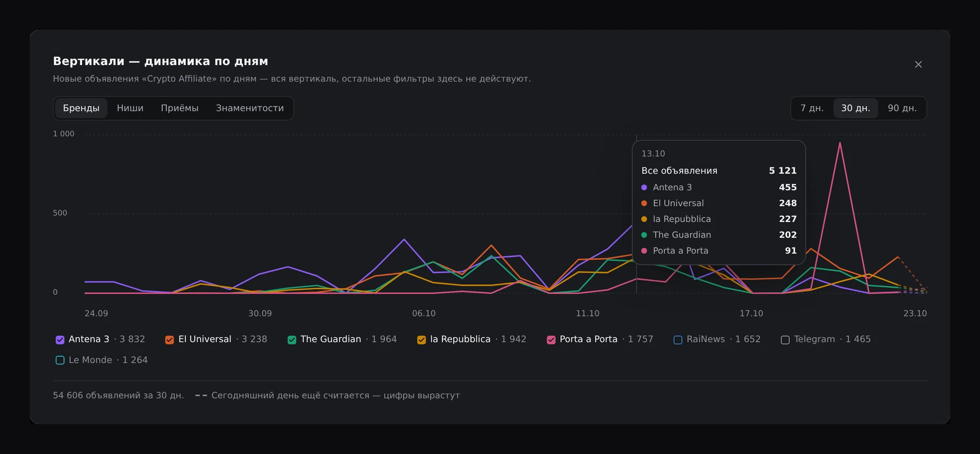Viewport: 980px width, 454px height.
Task: Click the Сегодняшний день ещё считается note
Action: pyautogui.click(x=336, y=395)
